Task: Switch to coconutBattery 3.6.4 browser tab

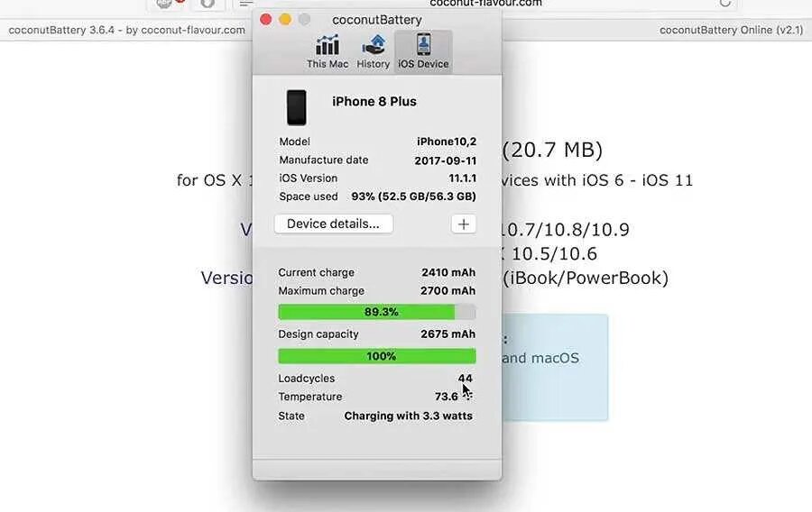Action: pos(127,30)
